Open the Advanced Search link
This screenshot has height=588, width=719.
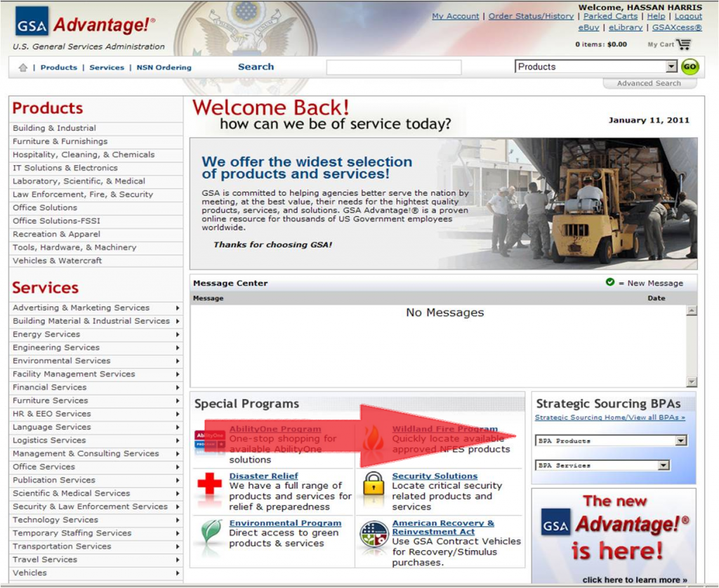coord(648,82)
